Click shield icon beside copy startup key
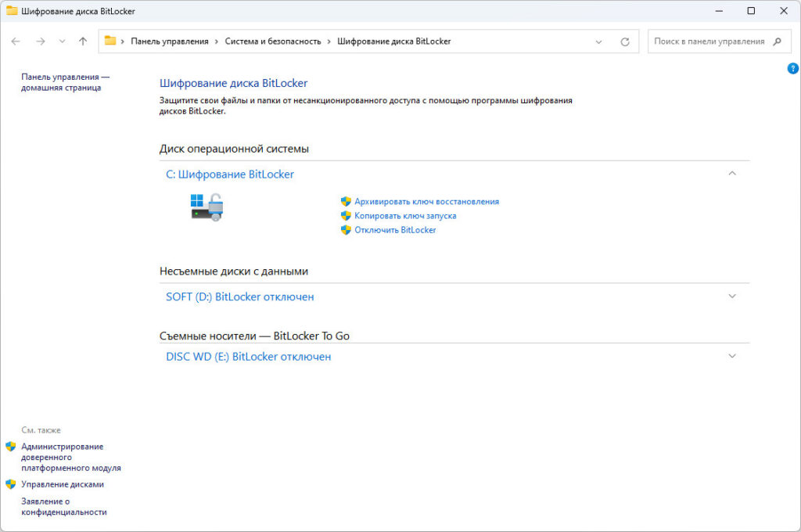The width and height of the screenshot is (801, 532). (346, 216)
